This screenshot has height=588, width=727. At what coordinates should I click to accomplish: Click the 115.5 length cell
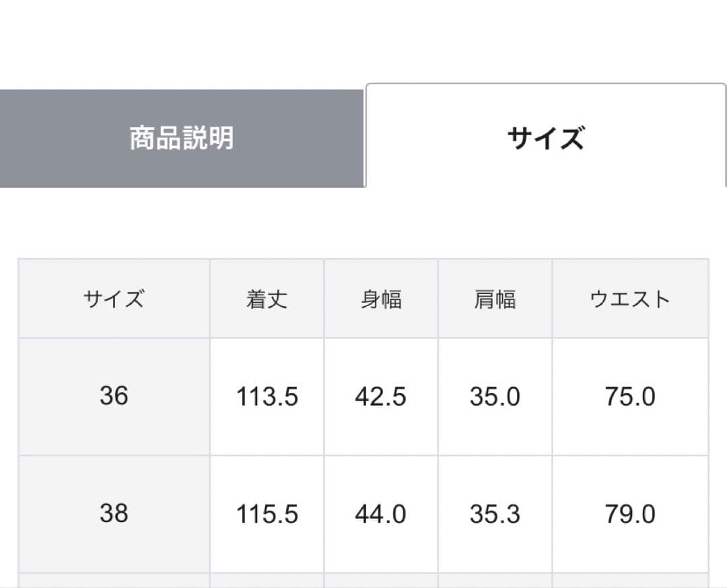pos(267,515)
